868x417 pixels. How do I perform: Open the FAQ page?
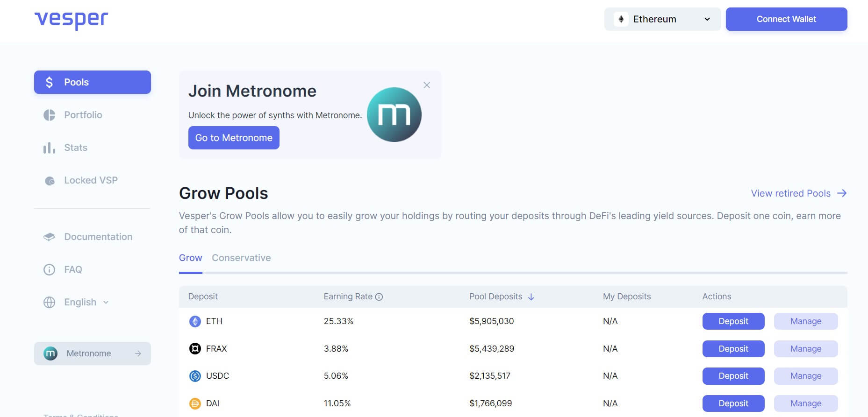(x=73, y=269)
